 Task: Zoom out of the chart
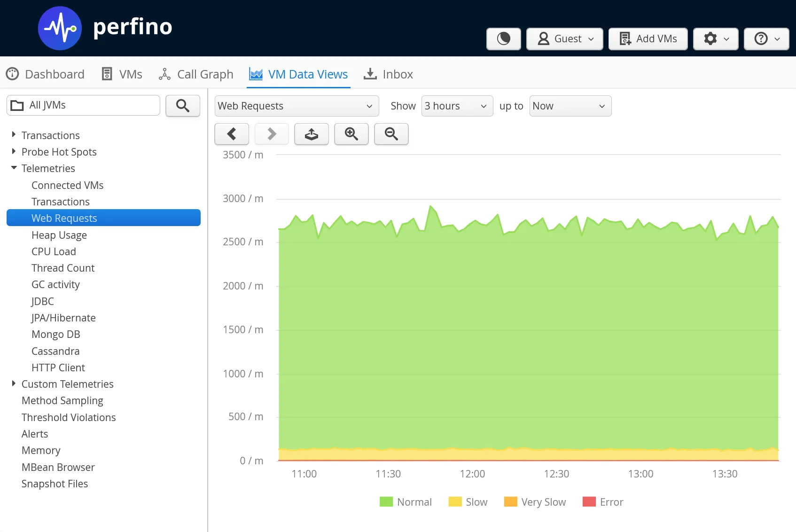click(x=391, y=134)
